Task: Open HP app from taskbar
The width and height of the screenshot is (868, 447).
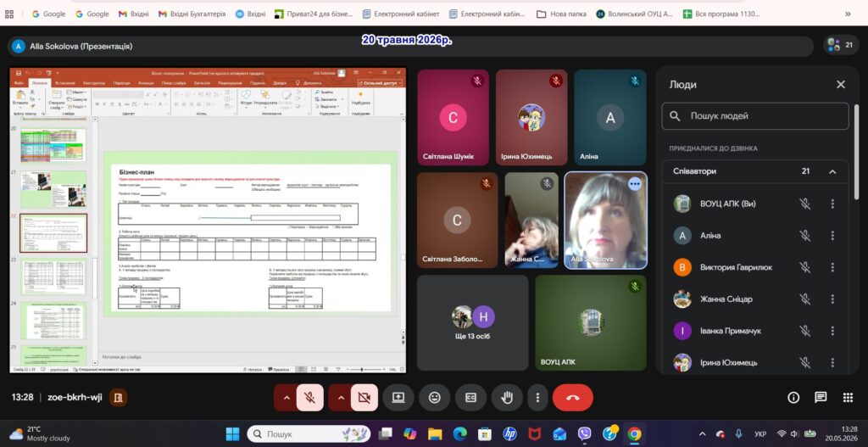Action: [x=509, y=433]
